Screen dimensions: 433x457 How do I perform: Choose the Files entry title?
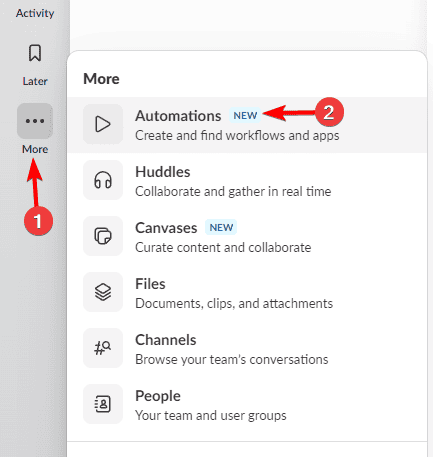[x=150, y=284]
